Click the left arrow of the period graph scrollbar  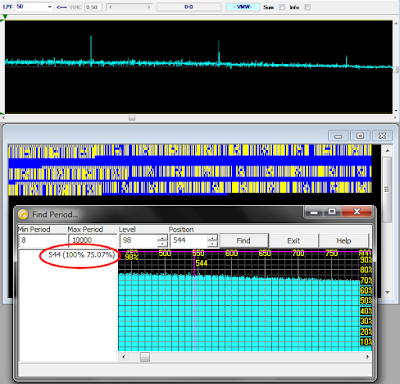click(123, 357)
